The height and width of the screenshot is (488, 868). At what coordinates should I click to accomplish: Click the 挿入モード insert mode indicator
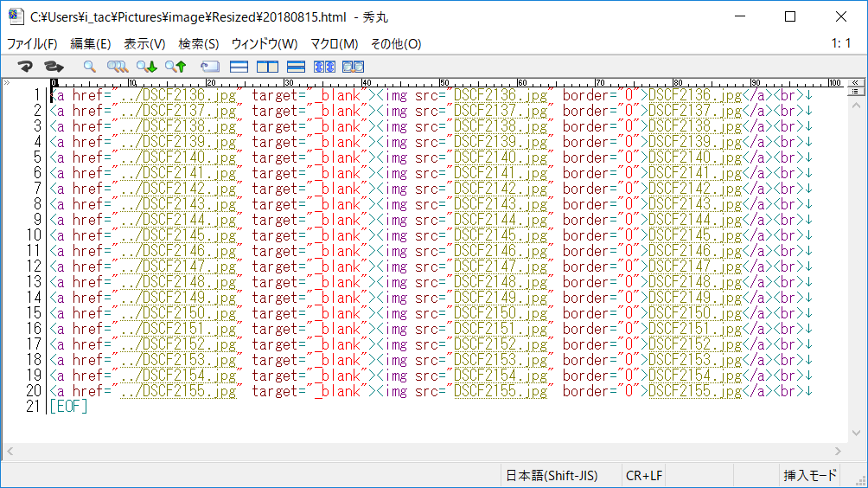point(810,475)
